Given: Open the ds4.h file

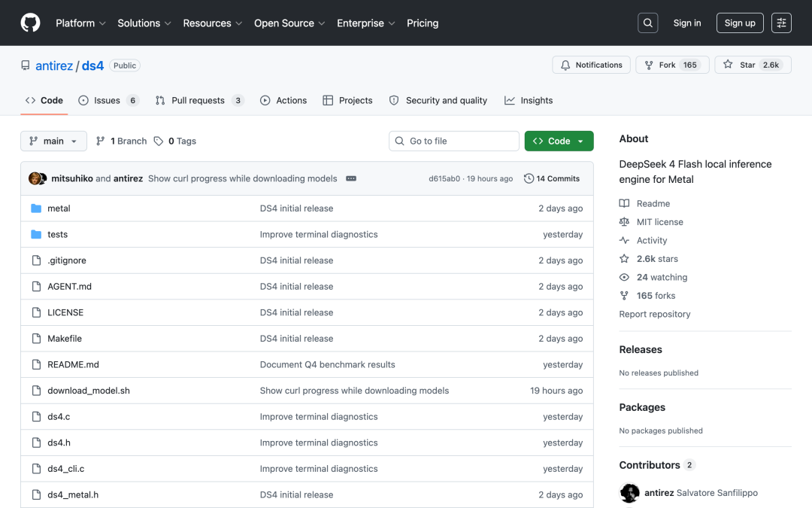Looking at the screenshot, I should [x=59, y=443].
